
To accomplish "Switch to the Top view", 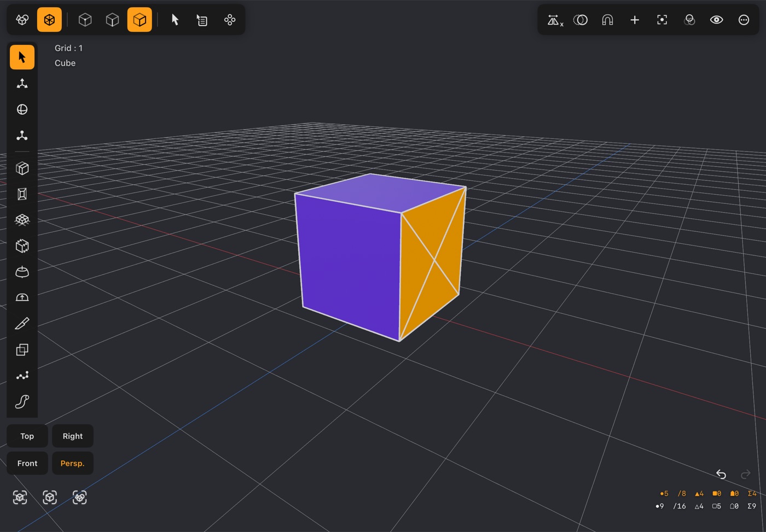I will pos(27,436).
